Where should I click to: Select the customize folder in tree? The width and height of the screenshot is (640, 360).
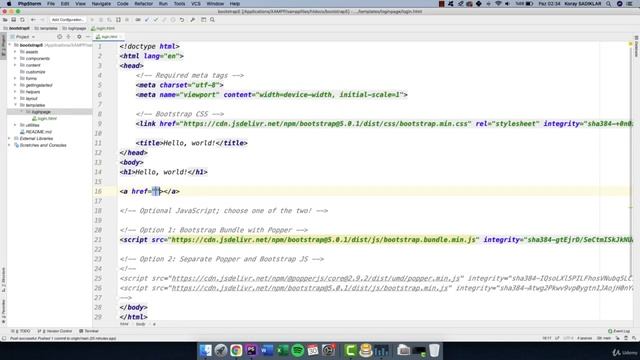pos(33,72)
